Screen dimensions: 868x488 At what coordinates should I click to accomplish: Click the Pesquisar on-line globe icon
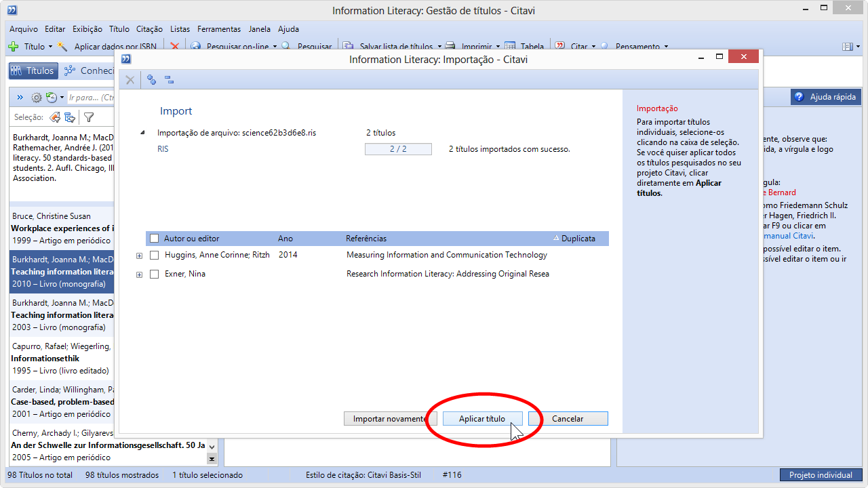(196, 47)
